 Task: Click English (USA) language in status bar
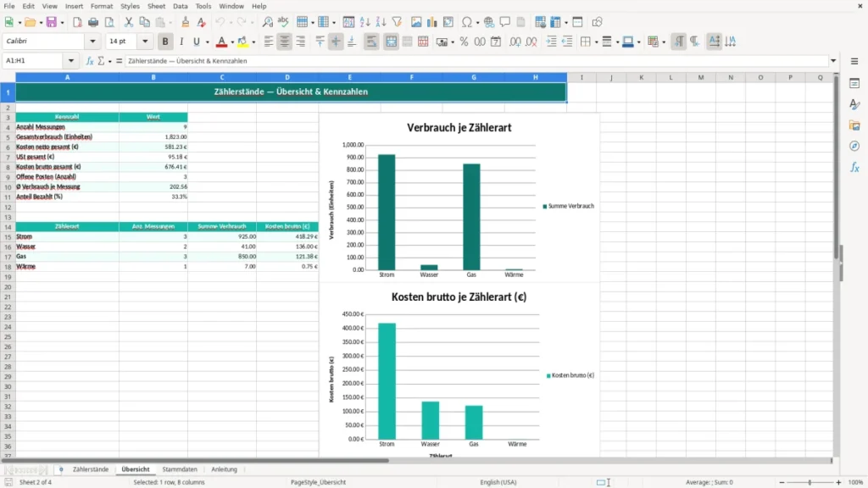tap(498, 482)
